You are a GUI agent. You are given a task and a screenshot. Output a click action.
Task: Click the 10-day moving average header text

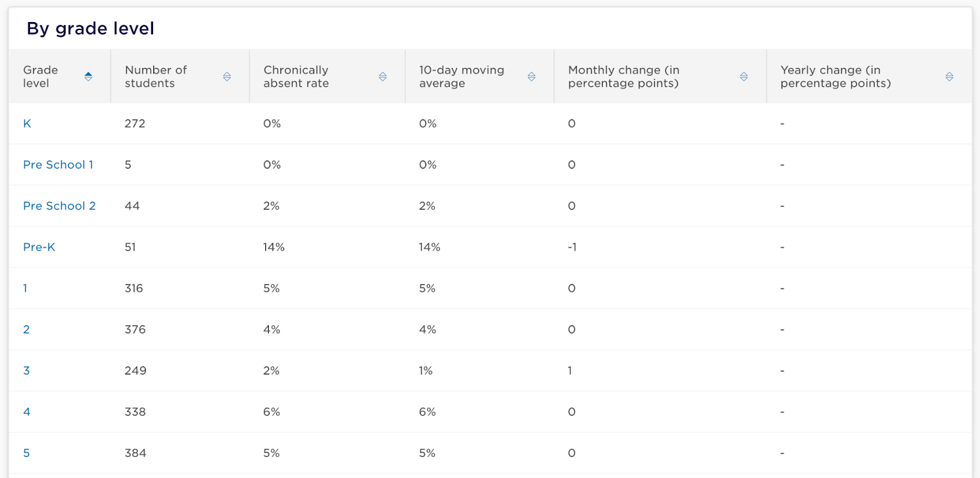(461, 77)
